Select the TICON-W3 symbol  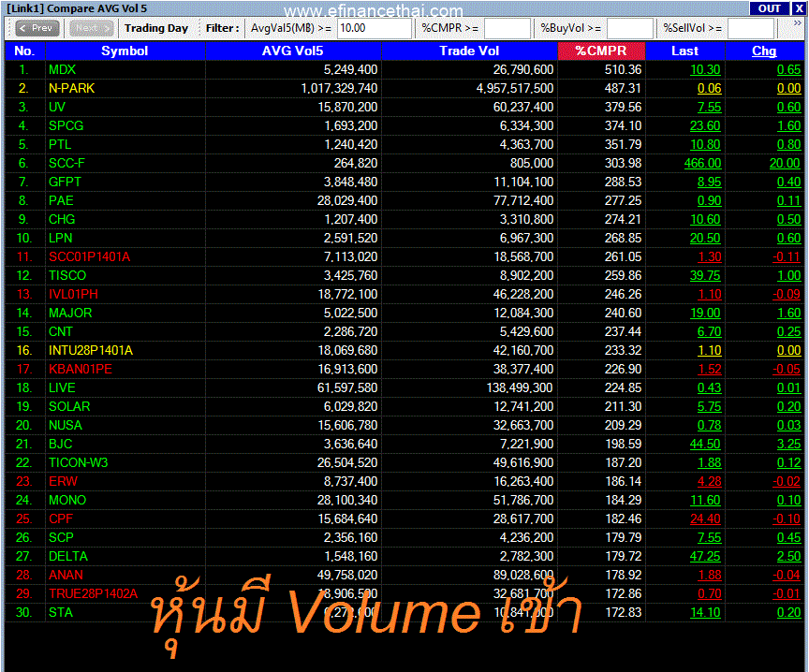pyautogui.click(x=79, y=462)
